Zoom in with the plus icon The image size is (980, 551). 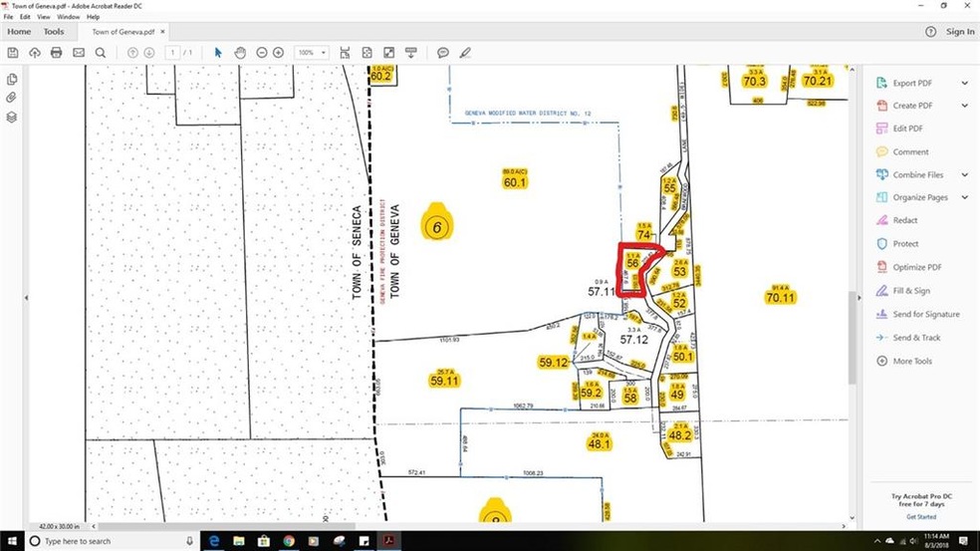tap(278, 53)
